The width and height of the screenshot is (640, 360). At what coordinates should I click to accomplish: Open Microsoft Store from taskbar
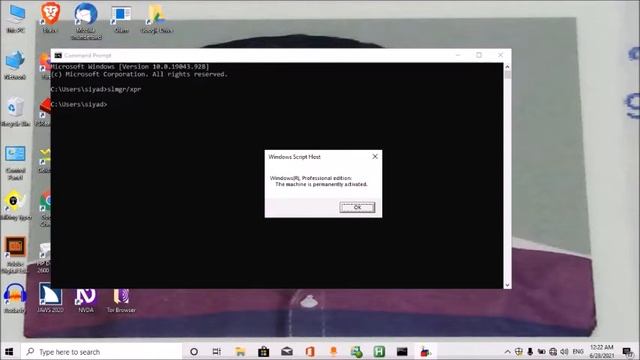click(263, 351)
